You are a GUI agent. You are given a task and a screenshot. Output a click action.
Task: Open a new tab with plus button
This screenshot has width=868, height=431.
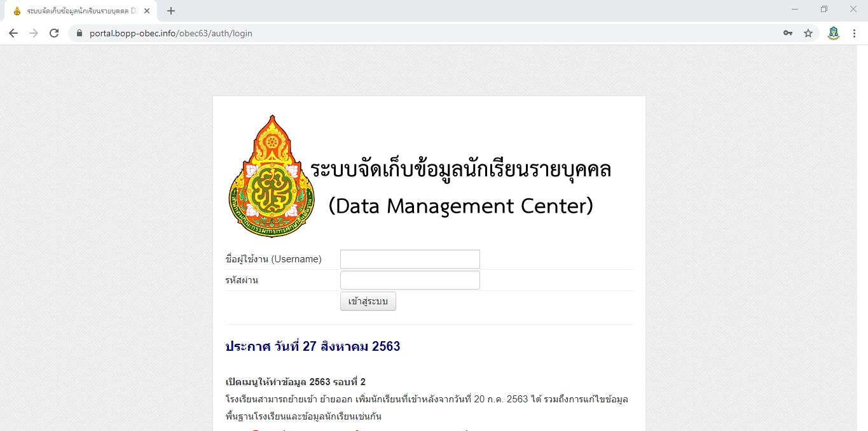(x=171, y=11)
